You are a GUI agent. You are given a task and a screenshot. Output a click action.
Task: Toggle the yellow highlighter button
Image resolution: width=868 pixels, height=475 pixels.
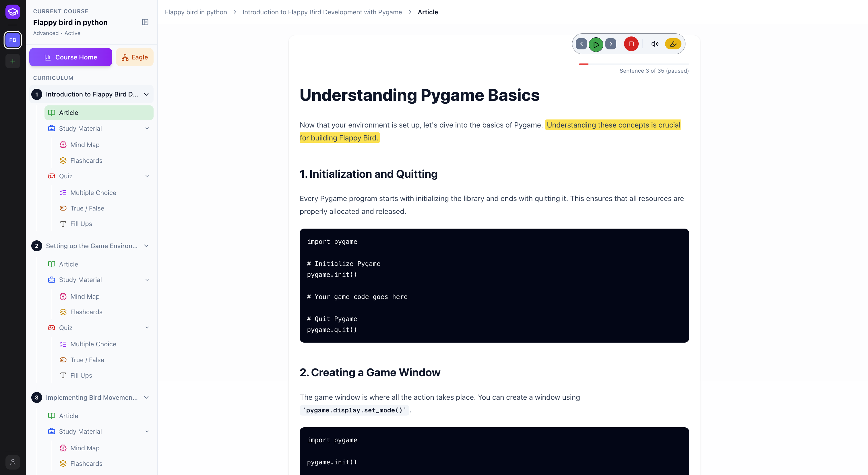[x=673, y=44]
